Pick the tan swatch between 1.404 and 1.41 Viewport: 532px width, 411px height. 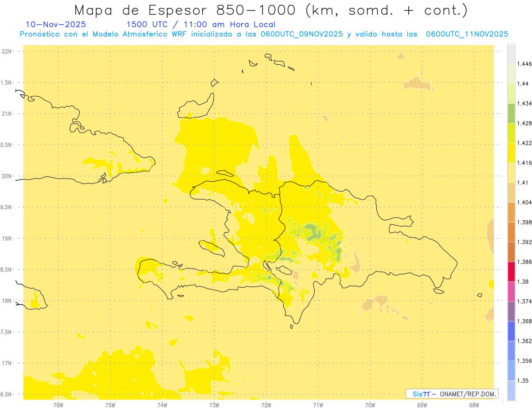pyautogui.click(x=511, y=192)
